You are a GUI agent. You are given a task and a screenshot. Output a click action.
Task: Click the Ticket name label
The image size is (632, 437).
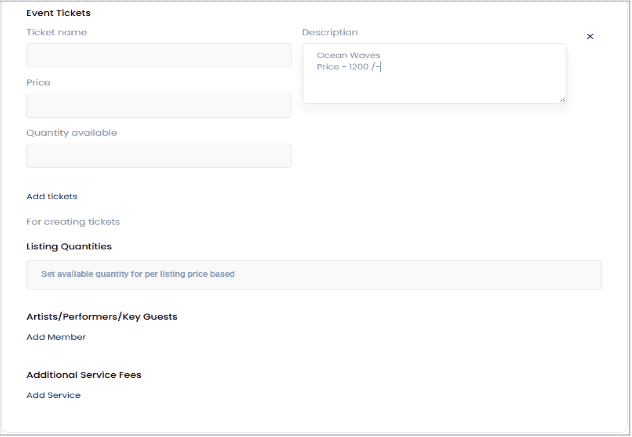pos(56,32)
